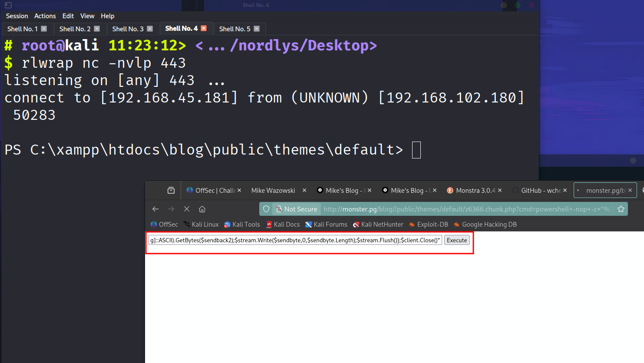This screenshot has width=644, height=363.
Task: Click 'rlwrap nc -nvlp 443' command text
Action: pyautogui.click(x=104, y=63)
